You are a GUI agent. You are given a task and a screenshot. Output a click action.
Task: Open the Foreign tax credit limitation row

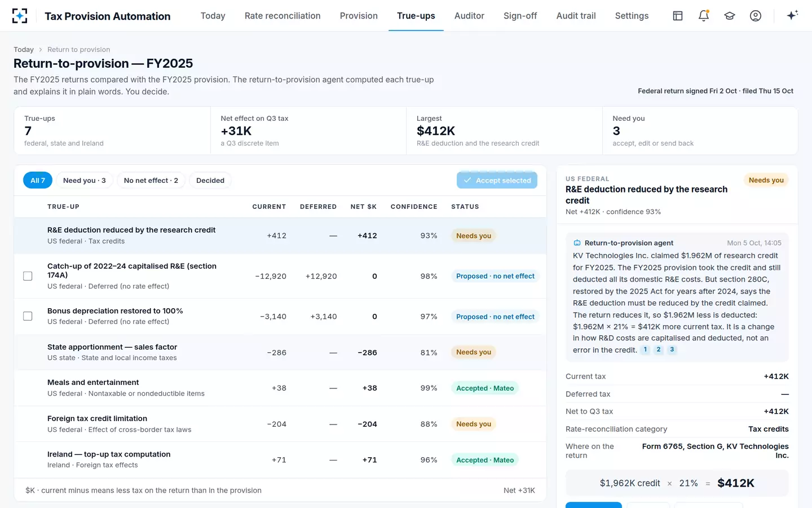(280, 424)
